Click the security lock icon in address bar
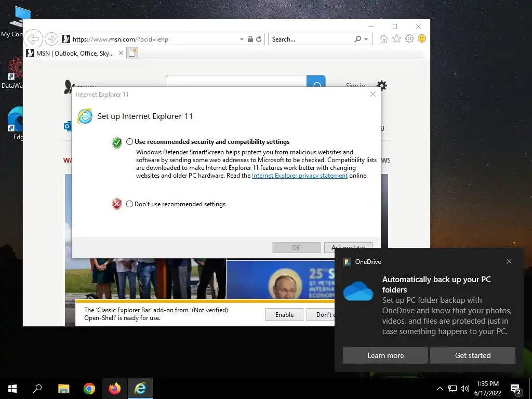Screen dimensions: 532x399 pos(250,39)
